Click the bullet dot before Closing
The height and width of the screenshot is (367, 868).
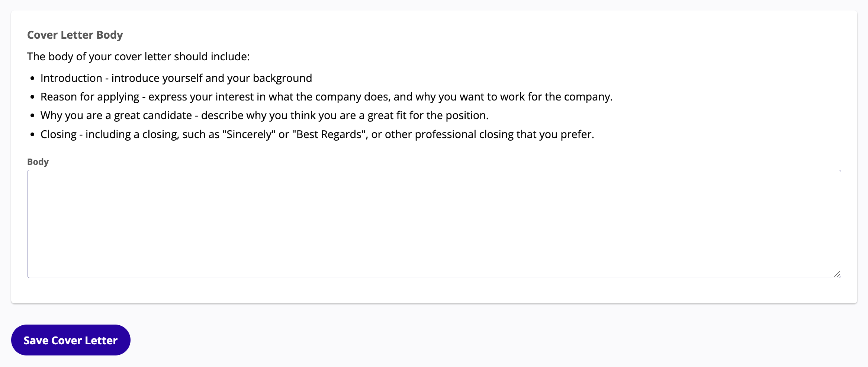[x=33, y=135]
